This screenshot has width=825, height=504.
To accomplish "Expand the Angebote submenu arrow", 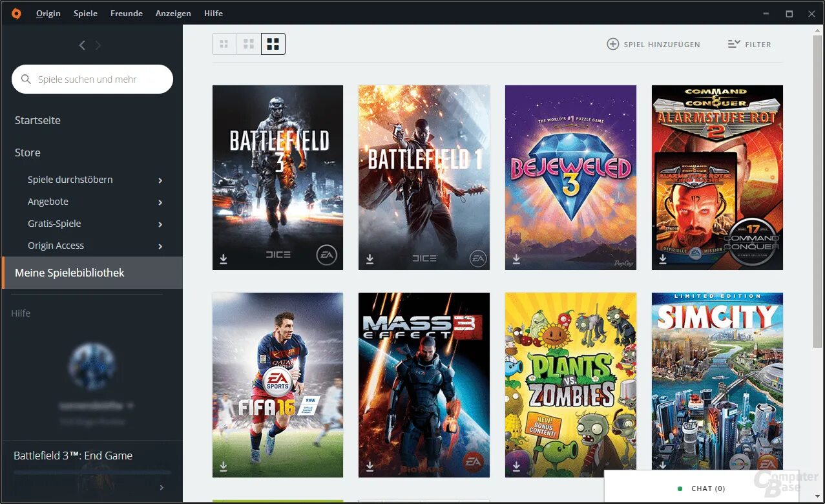I will (x=160, y=202).
